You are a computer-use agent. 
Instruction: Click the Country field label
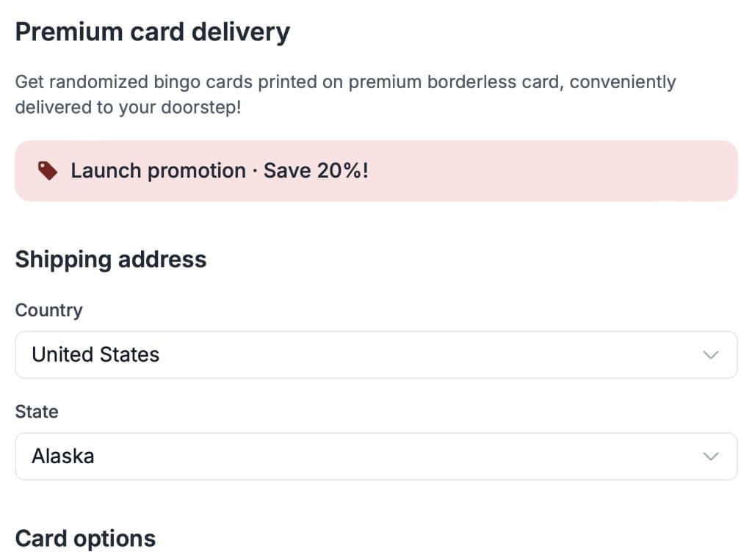coord(48,310)
